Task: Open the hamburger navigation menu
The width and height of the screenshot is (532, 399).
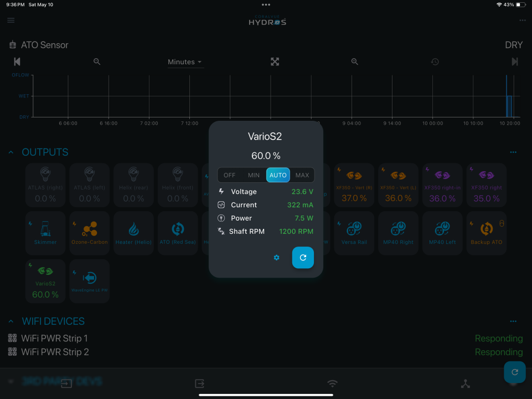Action: [11, 21]
